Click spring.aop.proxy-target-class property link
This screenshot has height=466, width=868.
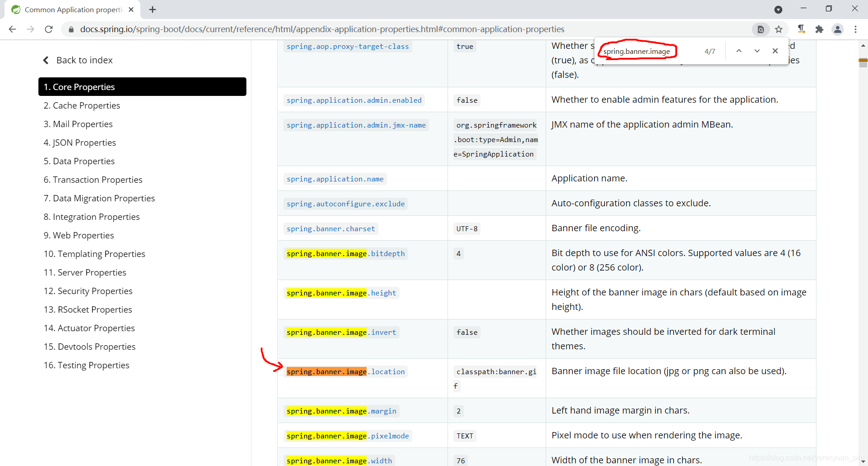348,47
